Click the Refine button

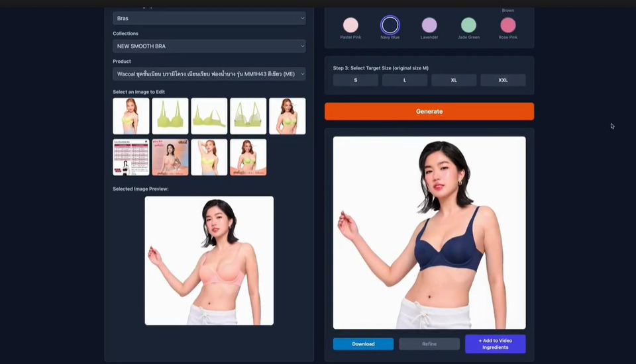click(429, 344)
